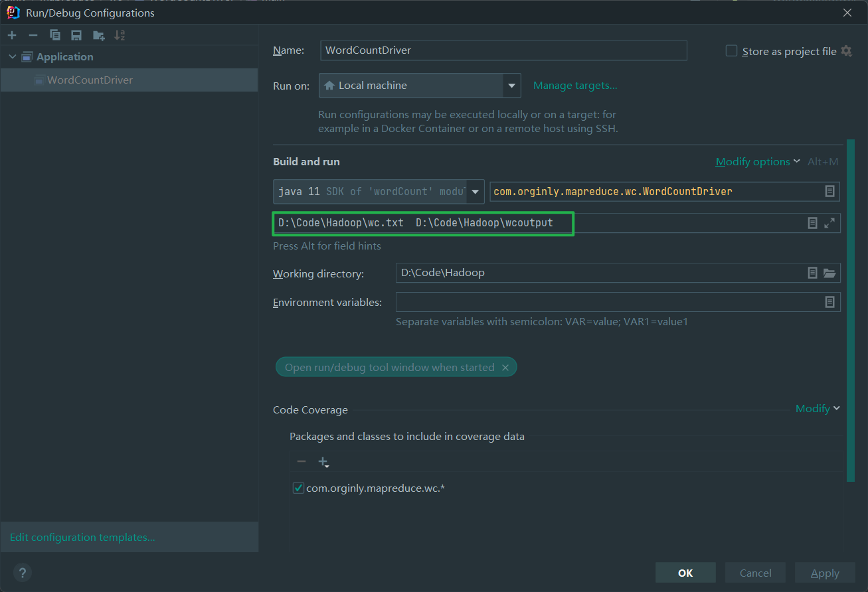Screen dimensions: 868x592
Task: Click the Manage targets link
Action: point(575,86)
